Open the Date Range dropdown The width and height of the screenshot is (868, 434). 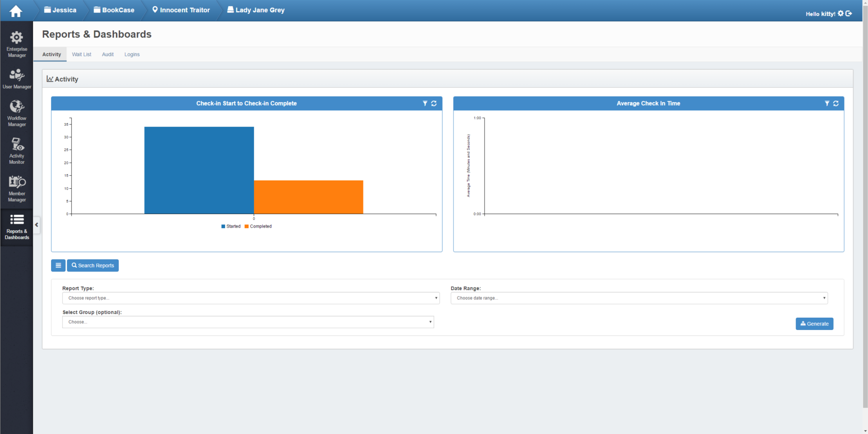click(639, 298)
